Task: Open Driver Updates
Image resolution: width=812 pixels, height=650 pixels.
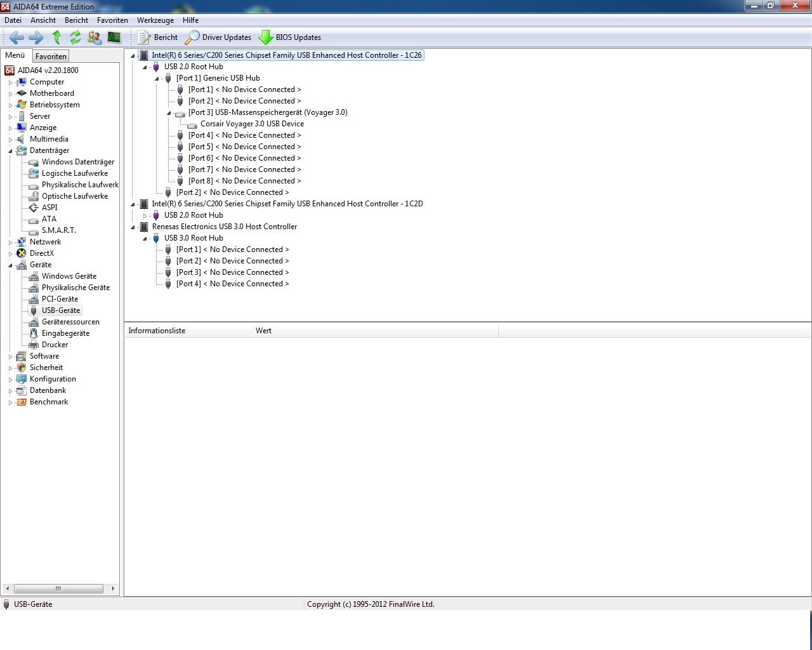Action: click(x=218, y=37)
